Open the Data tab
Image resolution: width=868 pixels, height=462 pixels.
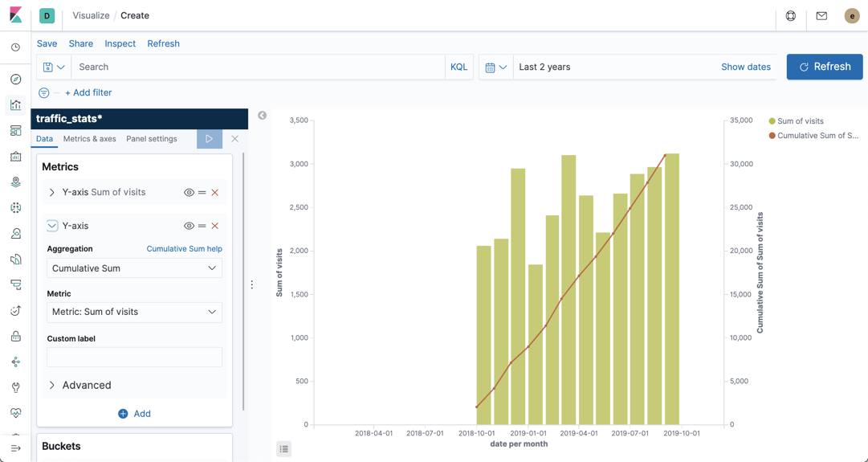pyautogui.click(x=44, y=139)
